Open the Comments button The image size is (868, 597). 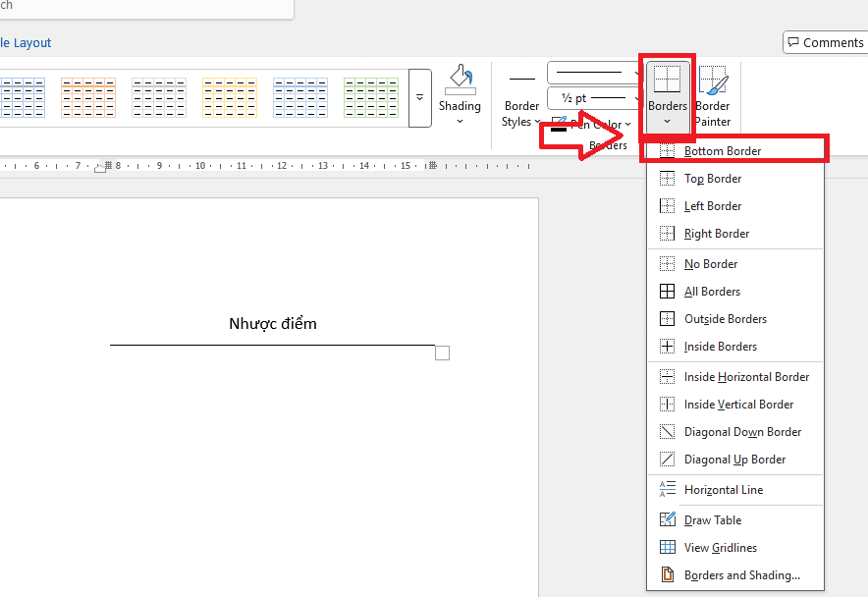click(825, 42)
